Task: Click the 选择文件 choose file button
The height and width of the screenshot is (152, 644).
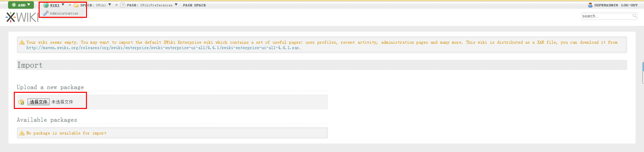Action: point(39,102)
